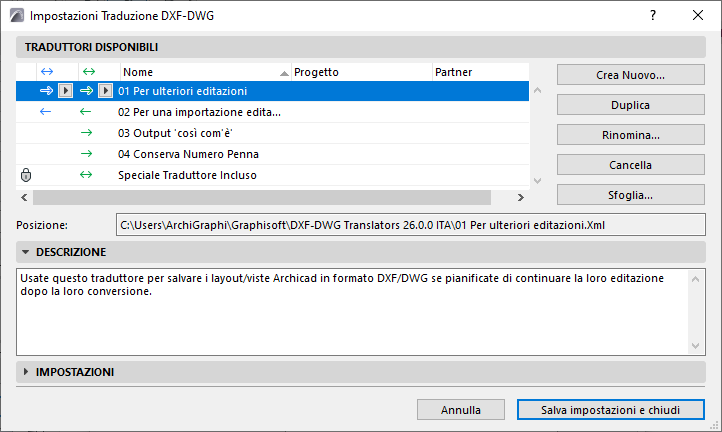Click the help question mark in title bar

coord(652,16)
